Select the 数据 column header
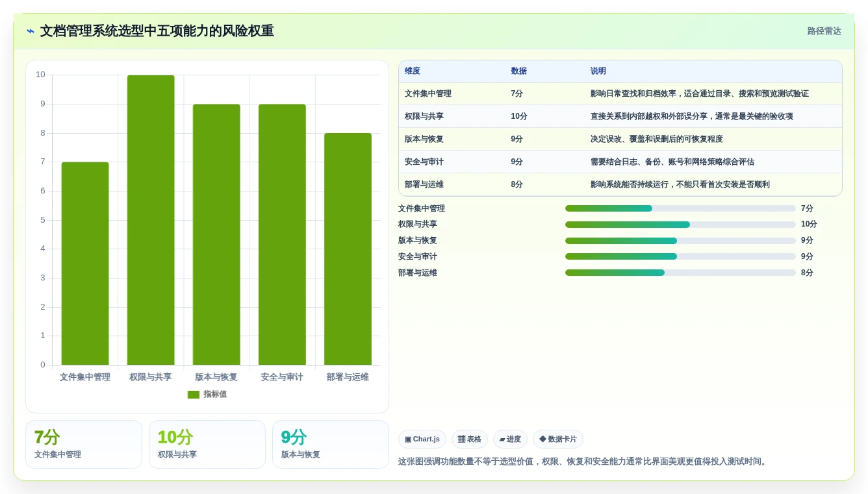Image resolution: width=868 pixels, height=494 pixels. [x=518, y=71]
